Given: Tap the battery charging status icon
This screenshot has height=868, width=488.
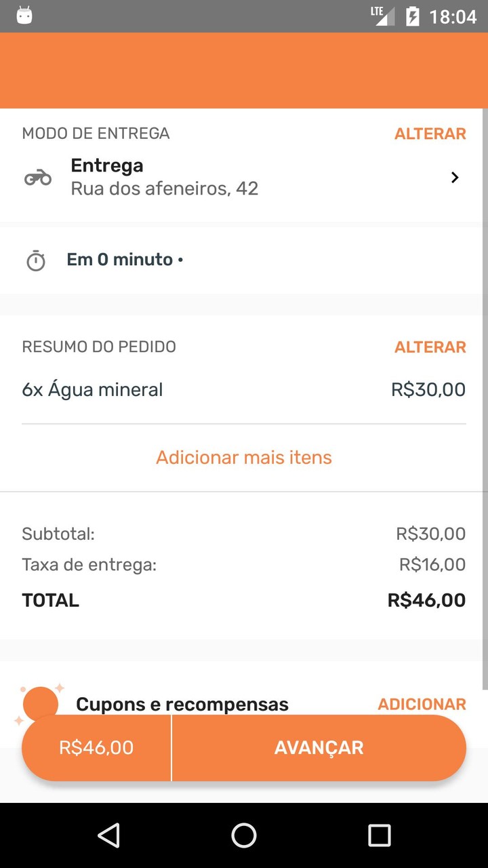Looking at the screenshot, I should 412,16.
